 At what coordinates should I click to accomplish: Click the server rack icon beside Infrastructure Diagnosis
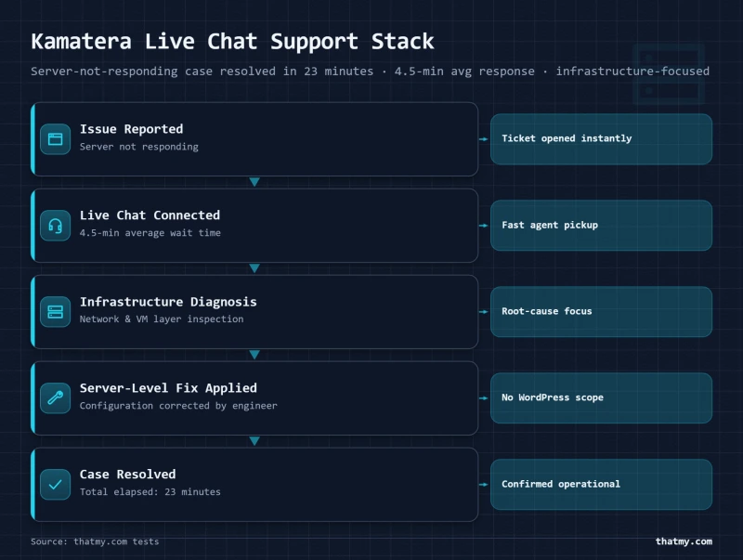56,312
